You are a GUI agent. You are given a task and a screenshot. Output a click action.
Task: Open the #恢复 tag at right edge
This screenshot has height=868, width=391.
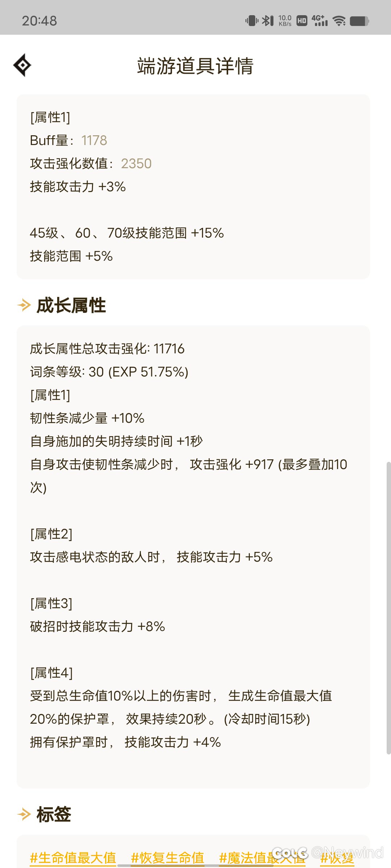(x=337, y=858)
